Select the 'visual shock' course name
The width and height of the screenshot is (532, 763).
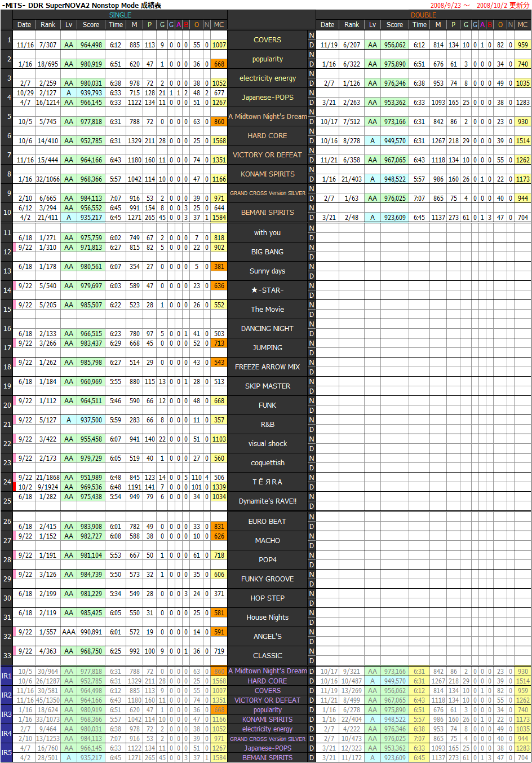[x=267, y=444]
